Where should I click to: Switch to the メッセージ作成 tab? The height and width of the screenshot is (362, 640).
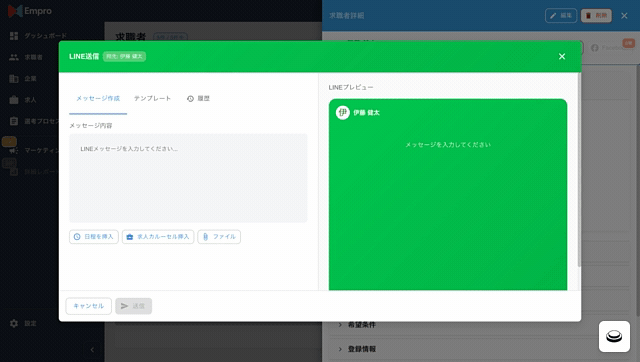point(98,98)
